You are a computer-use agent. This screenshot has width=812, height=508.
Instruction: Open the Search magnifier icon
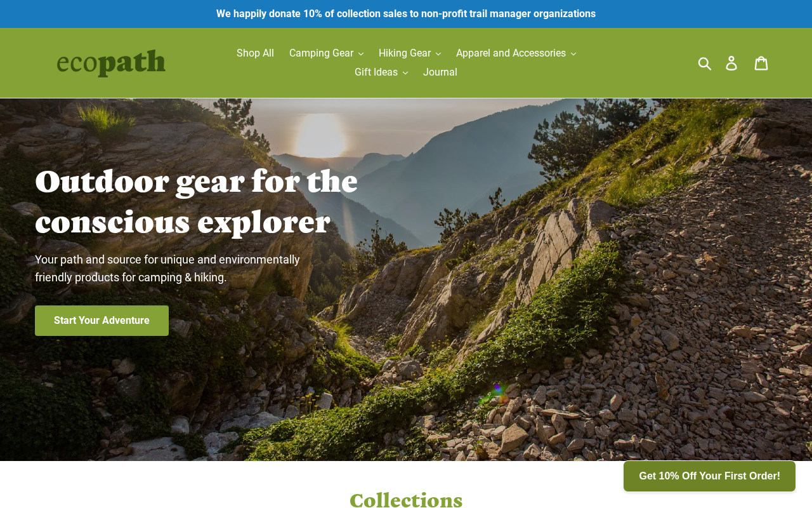[x=705, y=63]
